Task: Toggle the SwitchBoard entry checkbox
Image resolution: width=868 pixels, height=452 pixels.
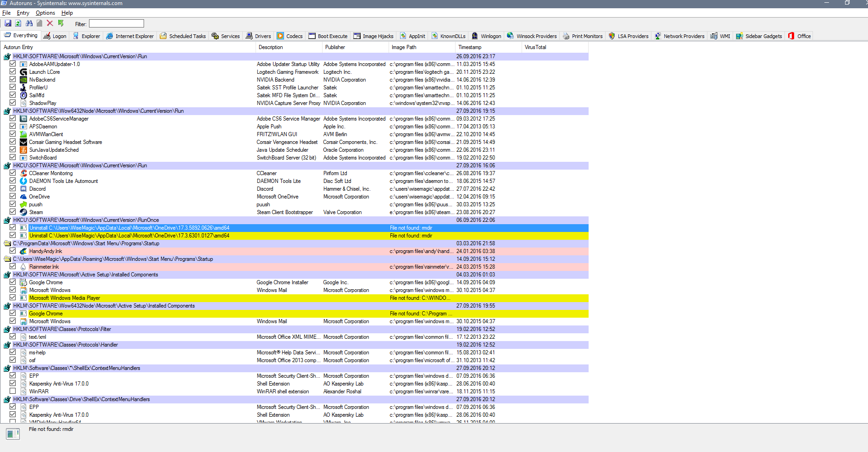Action: point(13,158)
